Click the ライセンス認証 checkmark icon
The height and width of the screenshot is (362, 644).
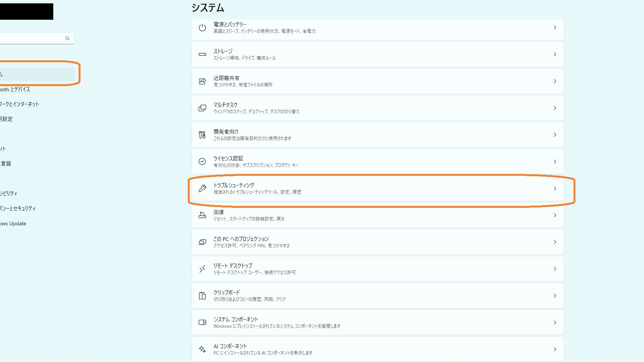pos(202,162)
